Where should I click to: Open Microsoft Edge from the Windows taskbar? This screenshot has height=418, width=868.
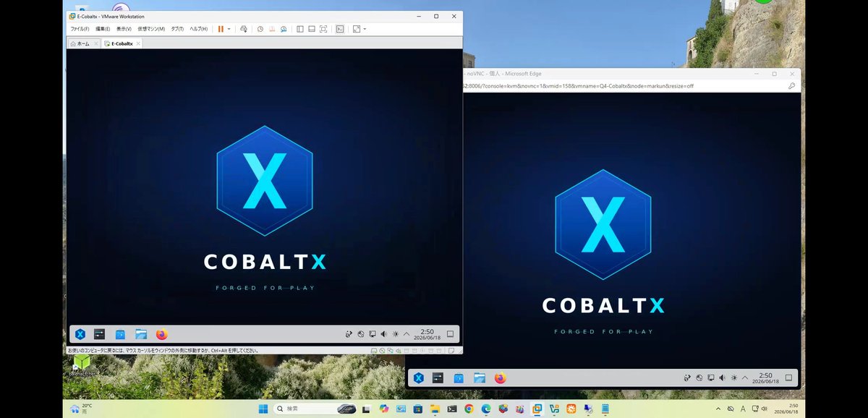pyautogui.click(x=486, y=409)
